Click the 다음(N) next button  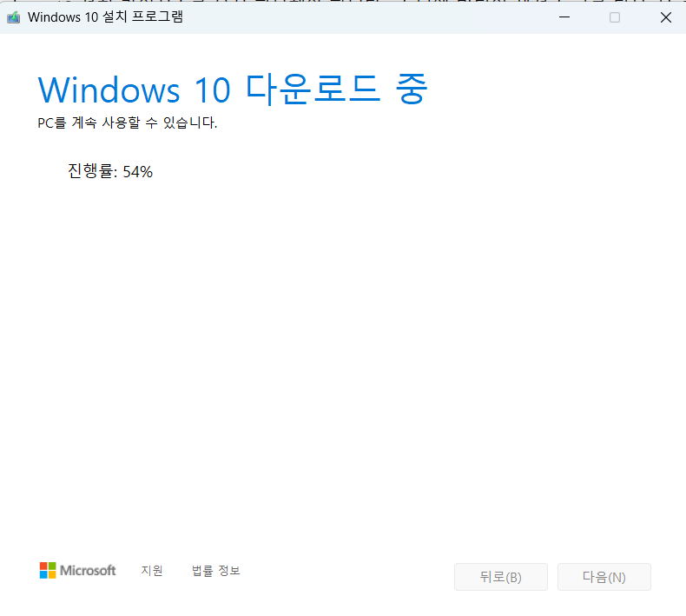(604, 577)
